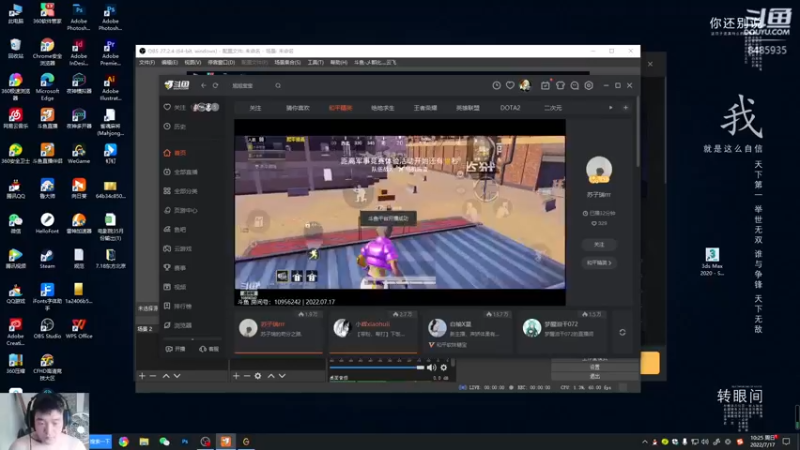The width and height of the screenshot is (800, 450).
Task: Open the WeGame desktop shortcut
Action: point(79,154)
